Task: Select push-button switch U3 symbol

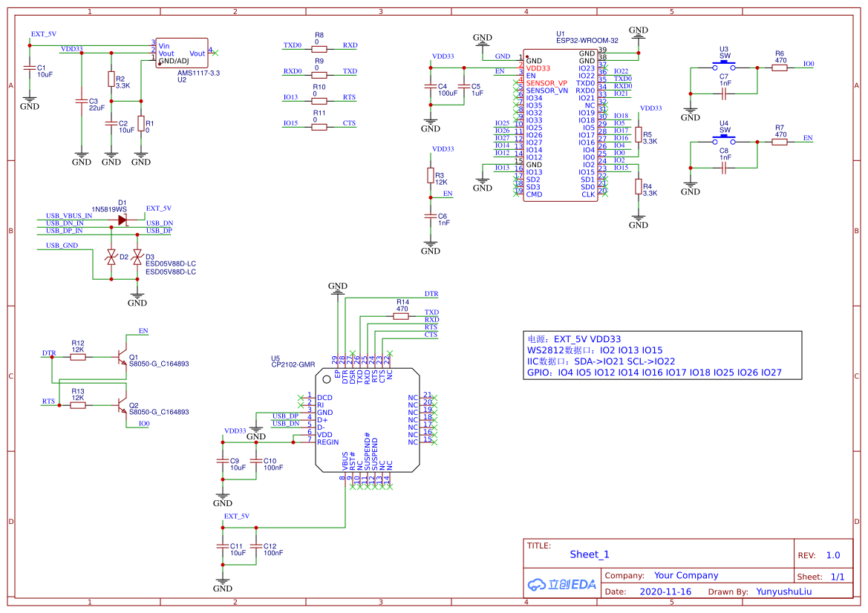Action: [x=723, y=67]
